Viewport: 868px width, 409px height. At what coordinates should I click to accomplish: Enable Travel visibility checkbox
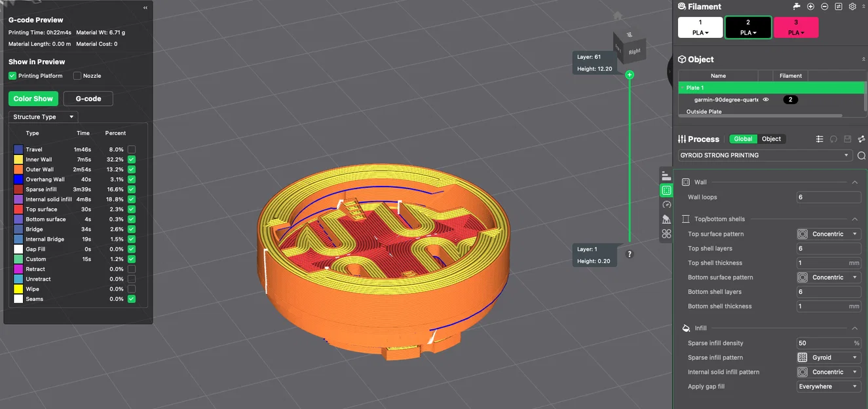click(x=132, y=149)
